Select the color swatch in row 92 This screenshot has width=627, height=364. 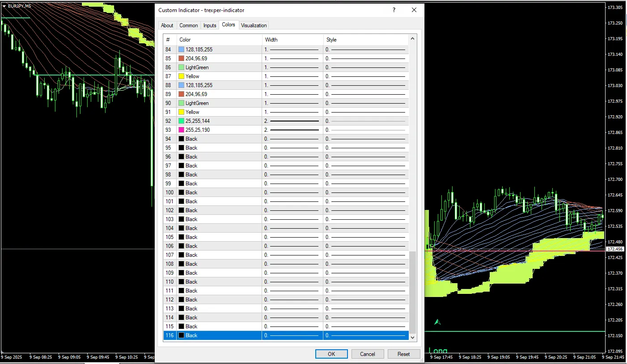click(x=181, y=121)
